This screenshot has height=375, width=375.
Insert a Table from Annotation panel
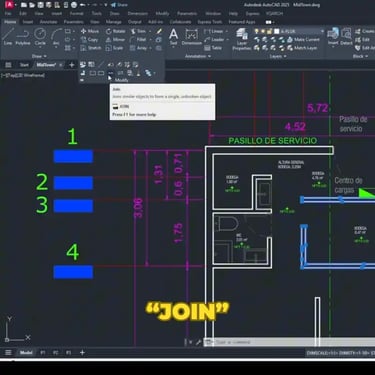click(x=213, y=48)
